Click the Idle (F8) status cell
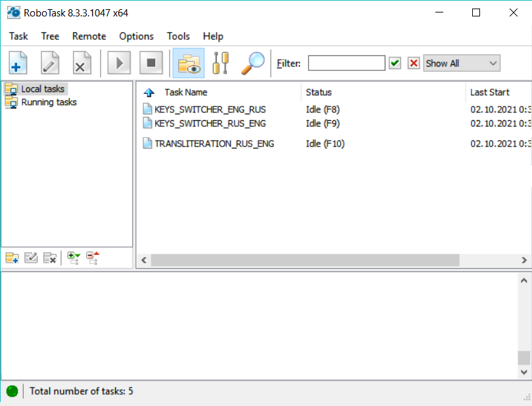The height and width of the screenshot is (406, 532). (x=323, y=110)
